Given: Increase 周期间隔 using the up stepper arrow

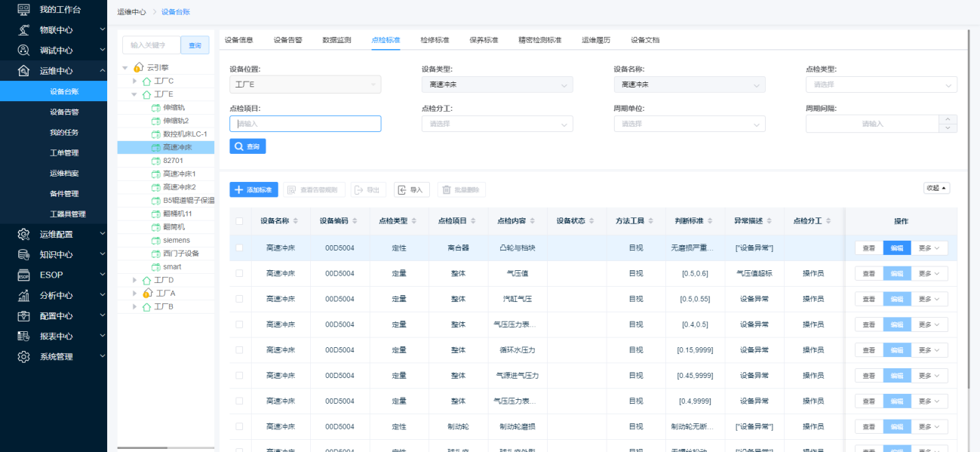Looking at the screenshot, I should click(948, 119).
